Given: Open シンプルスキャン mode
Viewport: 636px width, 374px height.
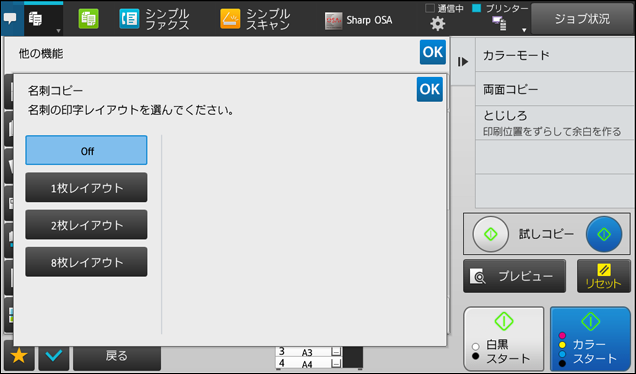Looking at the screenshot, I should 255,19.
